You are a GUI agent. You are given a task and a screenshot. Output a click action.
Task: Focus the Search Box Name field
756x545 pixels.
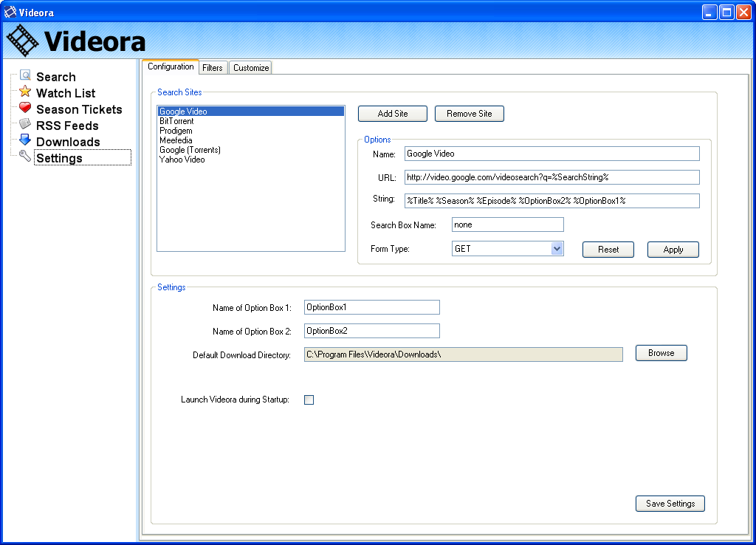point(508,224)
